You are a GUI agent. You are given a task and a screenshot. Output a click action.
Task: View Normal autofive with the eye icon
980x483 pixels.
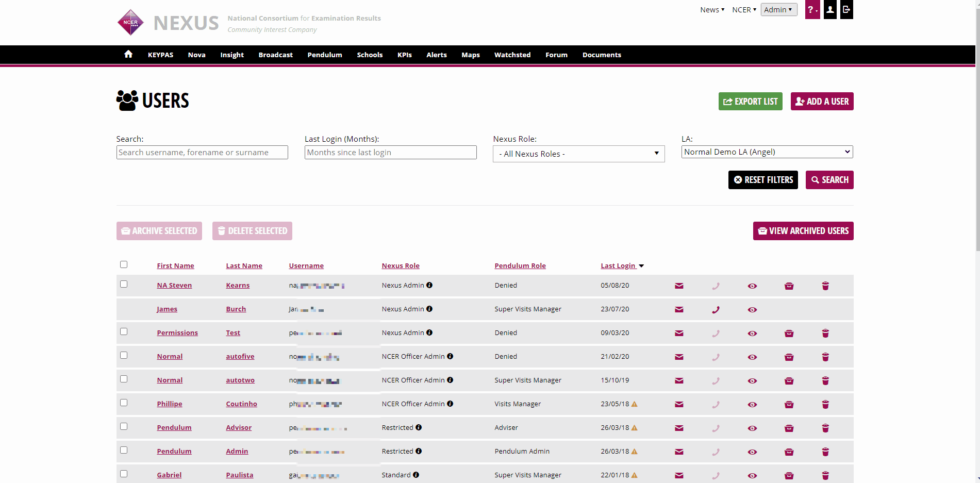click(x=752, y=357)
